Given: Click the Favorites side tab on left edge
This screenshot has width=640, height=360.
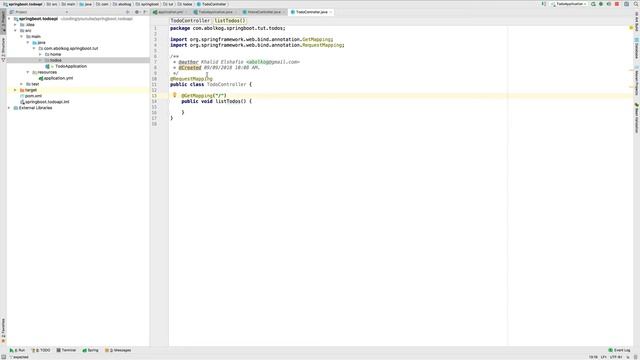Looking at the screenshot, I should [3, 331].
